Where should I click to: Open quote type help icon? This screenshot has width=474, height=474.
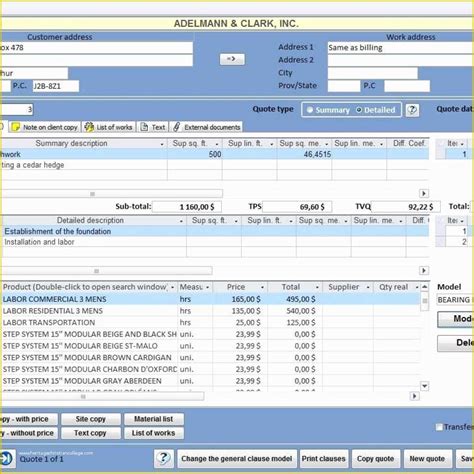(x=412, y=110)
